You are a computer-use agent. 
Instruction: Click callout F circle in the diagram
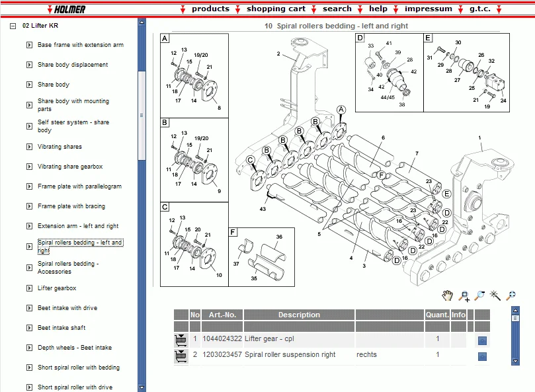(382, 175)
